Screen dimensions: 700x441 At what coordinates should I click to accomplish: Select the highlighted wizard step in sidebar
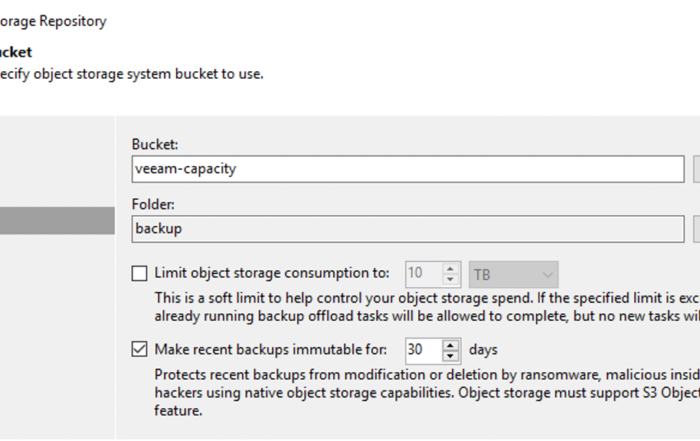(x=57, y=220)
